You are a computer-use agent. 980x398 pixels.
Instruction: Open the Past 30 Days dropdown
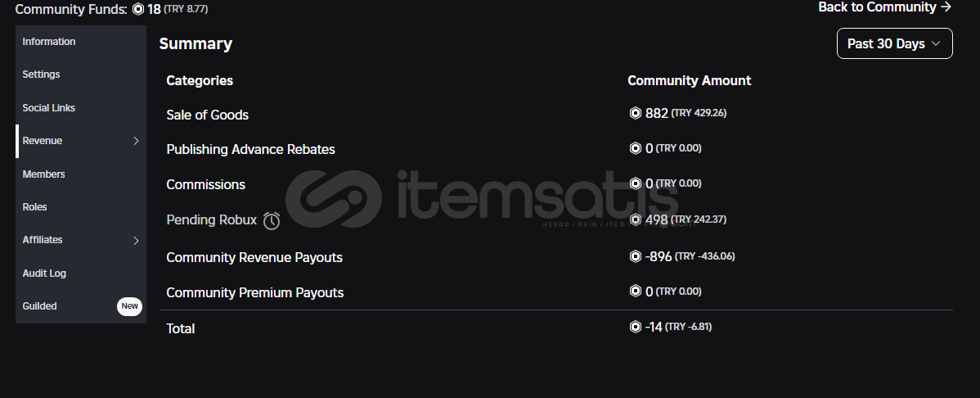tap(894, 43)
